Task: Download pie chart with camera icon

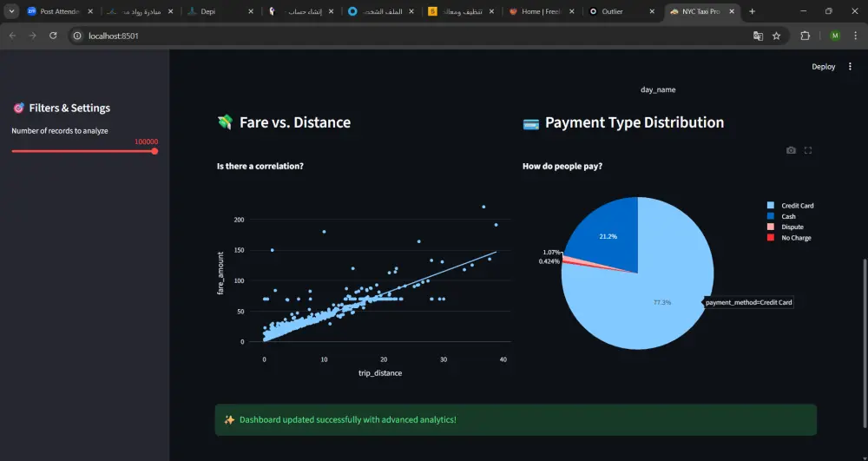Action: click(x=791, y=150)
